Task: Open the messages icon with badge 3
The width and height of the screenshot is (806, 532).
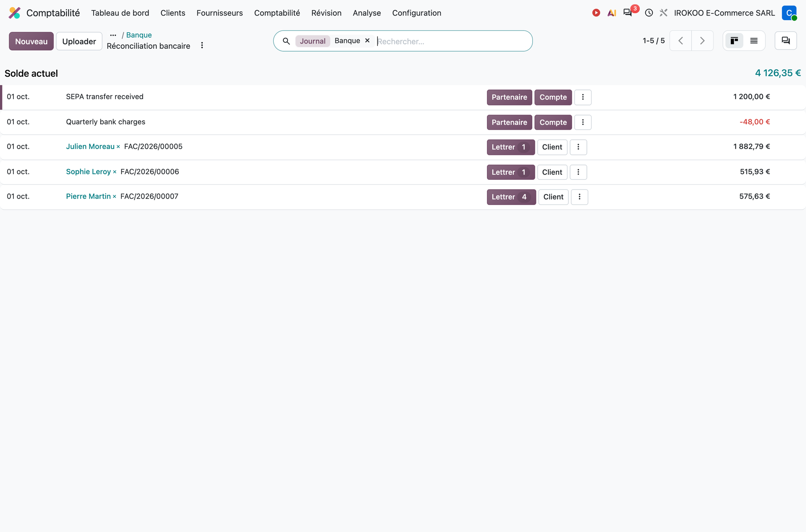Action: coord(628,13)
